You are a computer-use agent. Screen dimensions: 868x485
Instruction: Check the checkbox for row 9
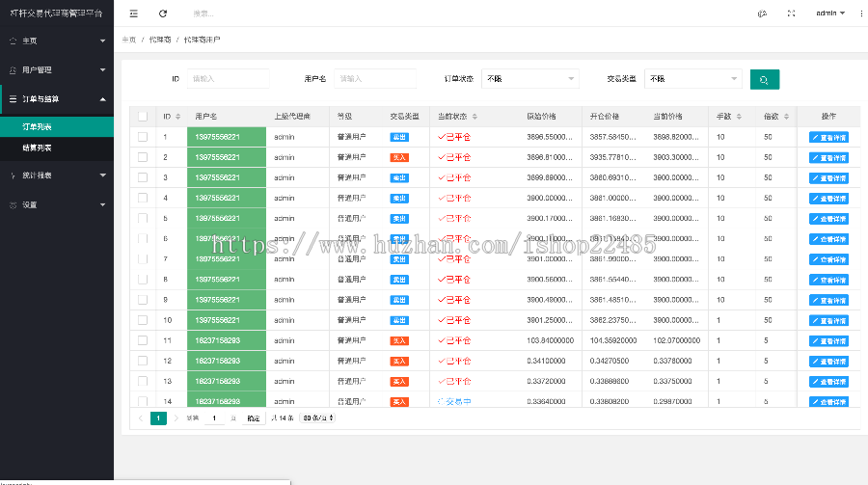(x=143, y=300)
